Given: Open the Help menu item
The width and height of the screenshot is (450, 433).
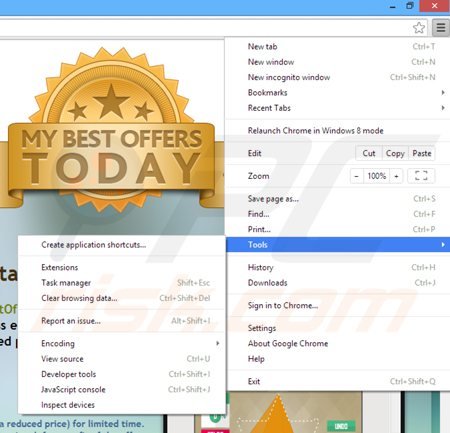Looking at the screenshot, I should (338, 359).
